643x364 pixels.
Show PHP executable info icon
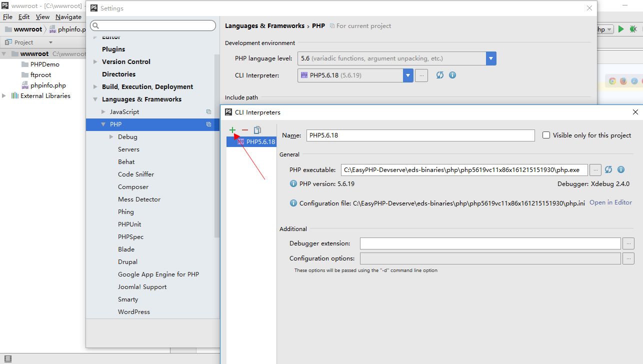(x=621, y=169)
